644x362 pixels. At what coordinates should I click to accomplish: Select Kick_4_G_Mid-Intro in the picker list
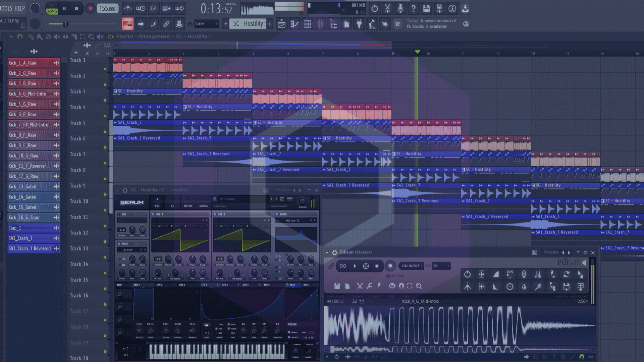click(34, 94)
